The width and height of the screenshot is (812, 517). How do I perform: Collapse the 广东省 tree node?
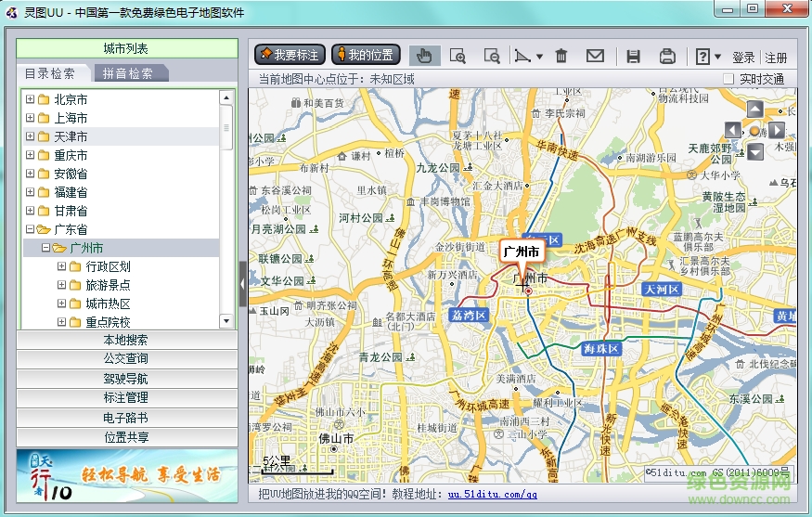(30, 229)
